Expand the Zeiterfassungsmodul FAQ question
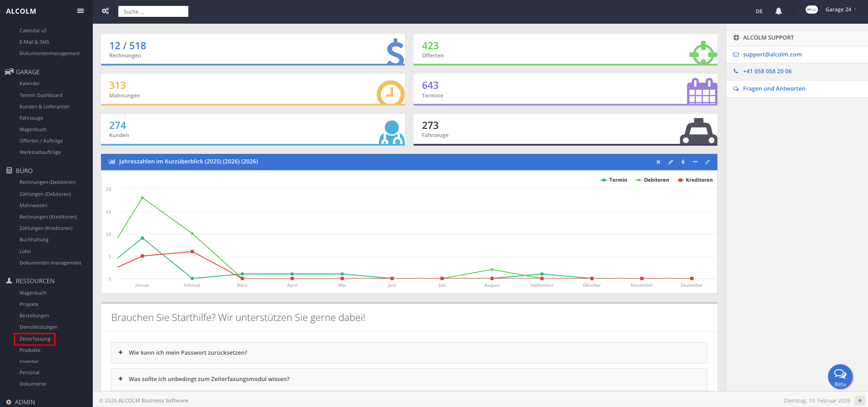The height and width of the screenshot is (407, 868). pyautogui.click(x=209, y=379)
